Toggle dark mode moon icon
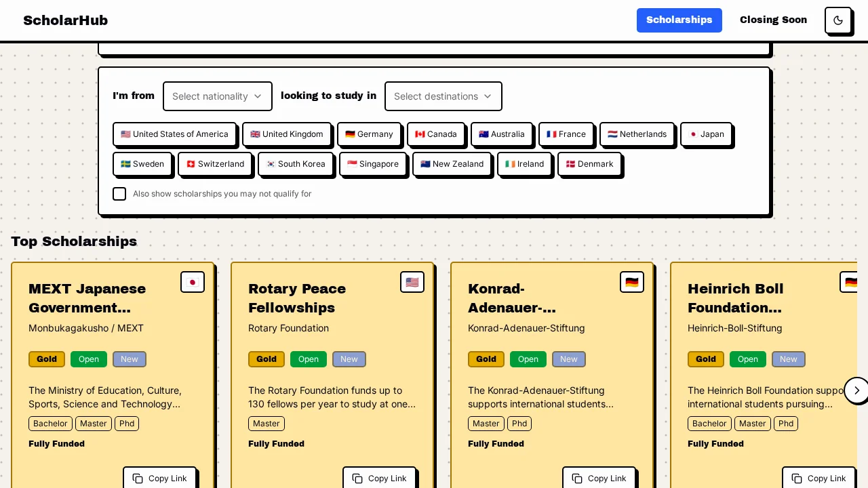Viewport: 868px width, 488px height. (x=838, y=20)
